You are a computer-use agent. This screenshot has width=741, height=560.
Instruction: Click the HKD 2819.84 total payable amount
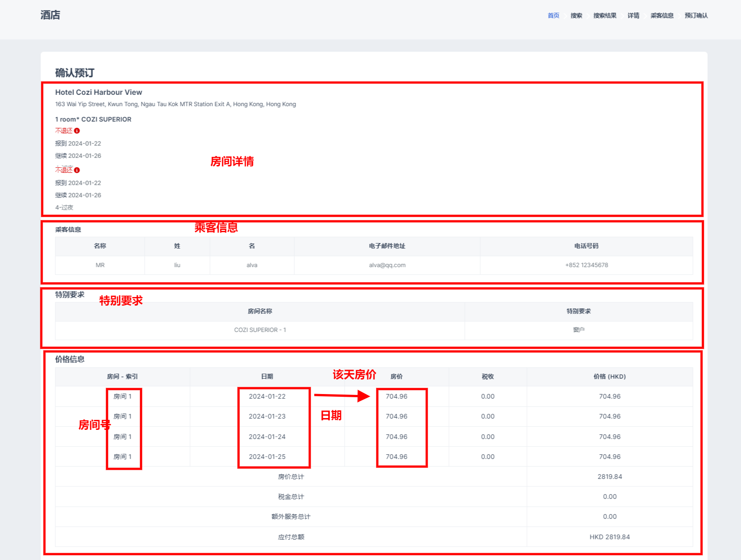tap(609, 537)
